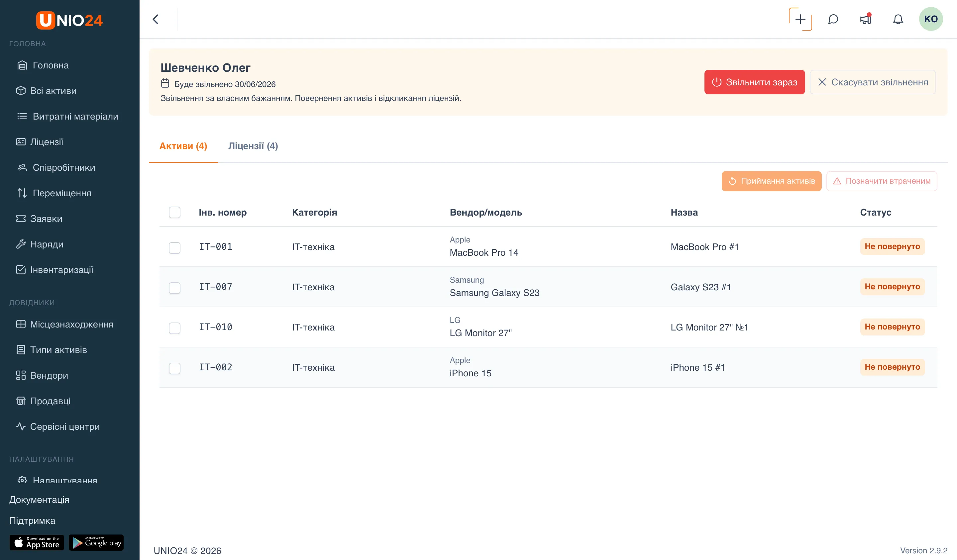
Task: Open the bell notifications icon
Action: (x=898, y=19)
